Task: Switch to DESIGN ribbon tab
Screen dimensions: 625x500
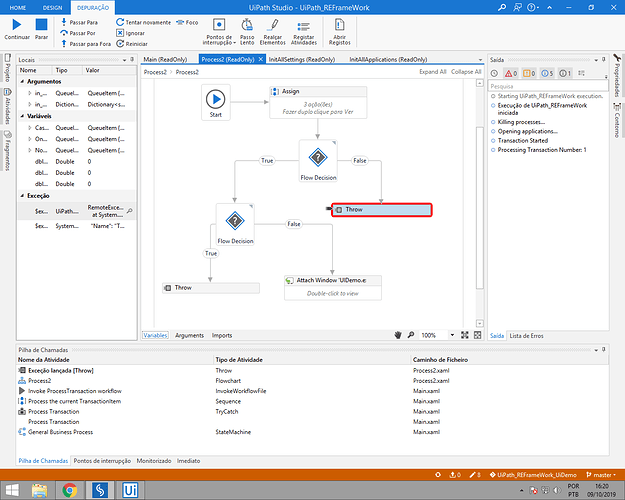Action: [52, 8]
